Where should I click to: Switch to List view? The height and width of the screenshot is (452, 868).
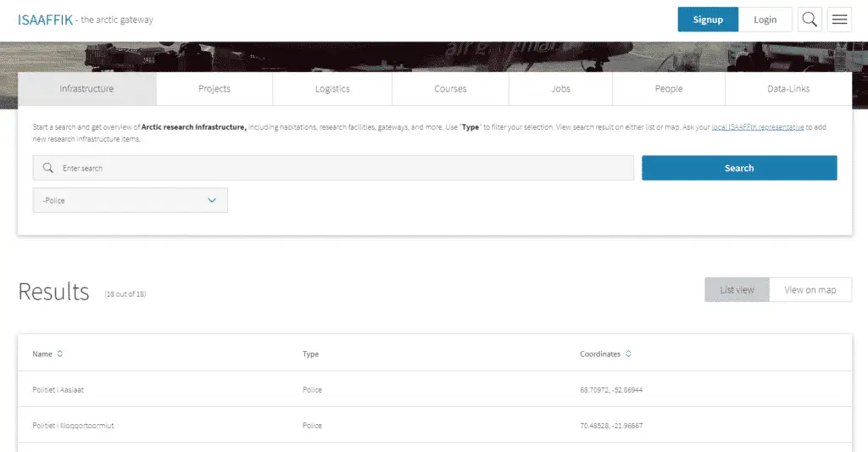[x=737, y=290]
